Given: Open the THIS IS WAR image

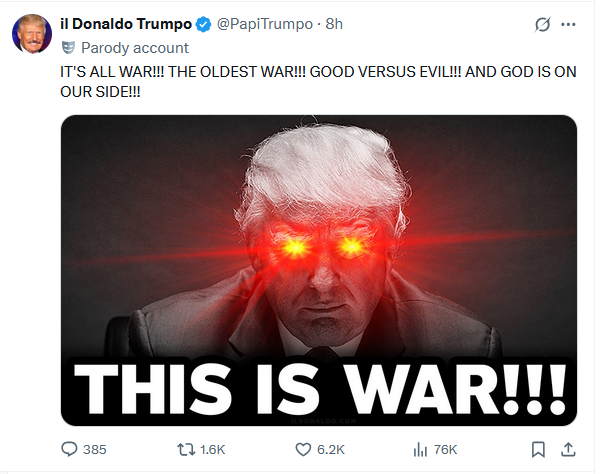Looking at the screenshot, I should (319, 270).
